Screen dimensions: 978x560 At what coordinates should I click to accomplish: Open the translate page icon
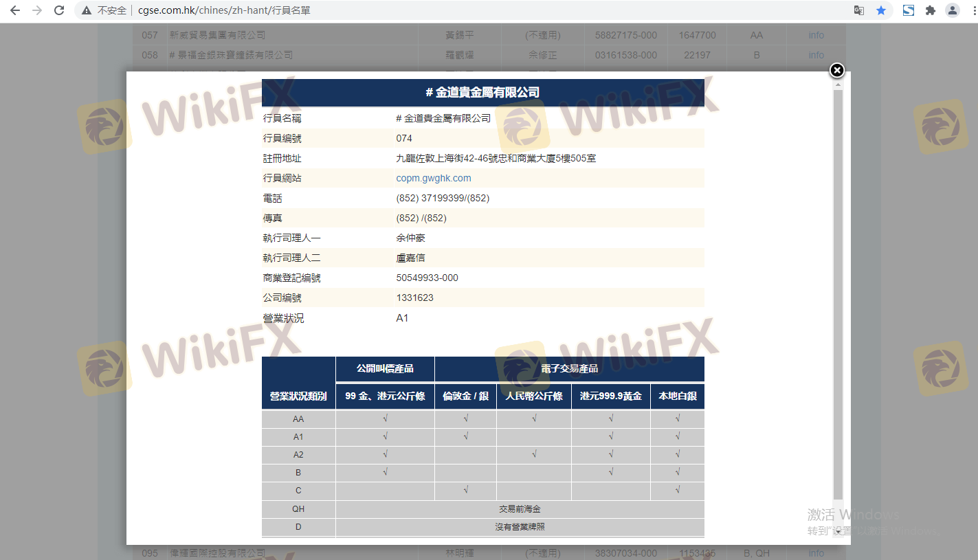click(858, 10)
